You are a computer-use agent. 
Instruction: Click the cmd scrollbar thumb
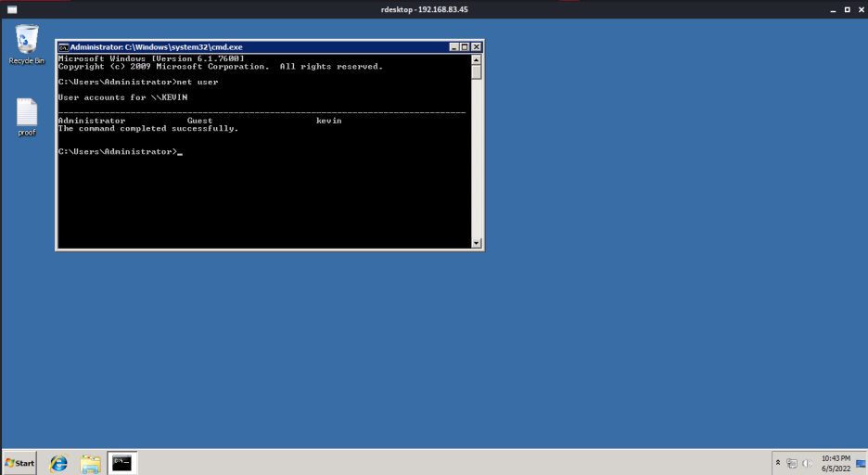tap(476, 72)
